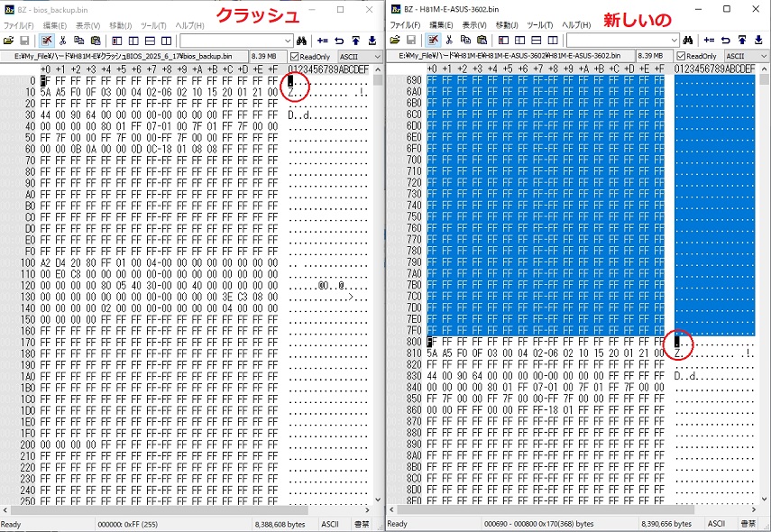
Task: Click the binoculars find icon in right window
Action: coord(686,41)
